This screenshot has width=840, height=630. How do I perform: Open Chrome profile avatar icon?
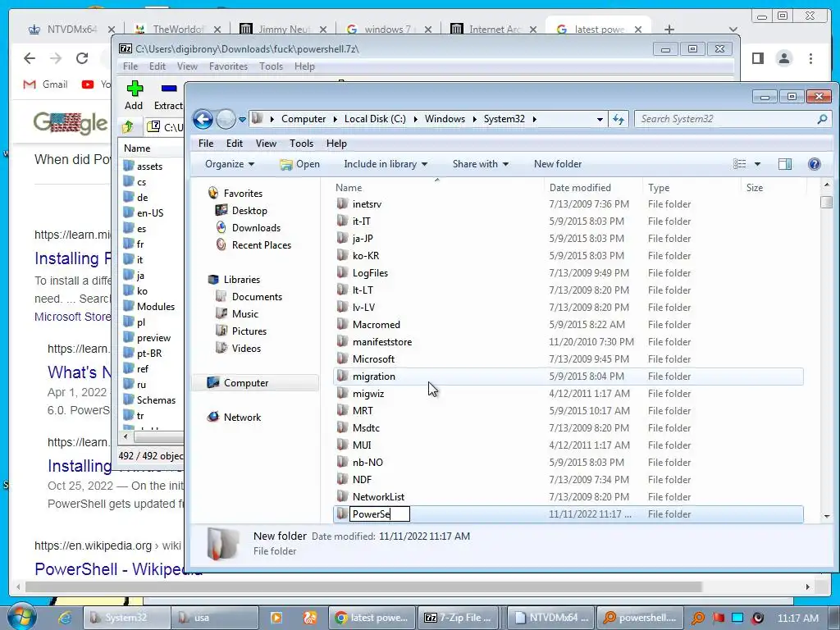pyautogui.click(x=784, y=58)
